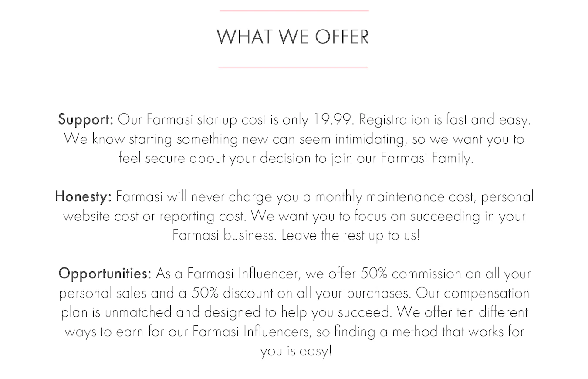Click the bold Honesty: label

84,197
